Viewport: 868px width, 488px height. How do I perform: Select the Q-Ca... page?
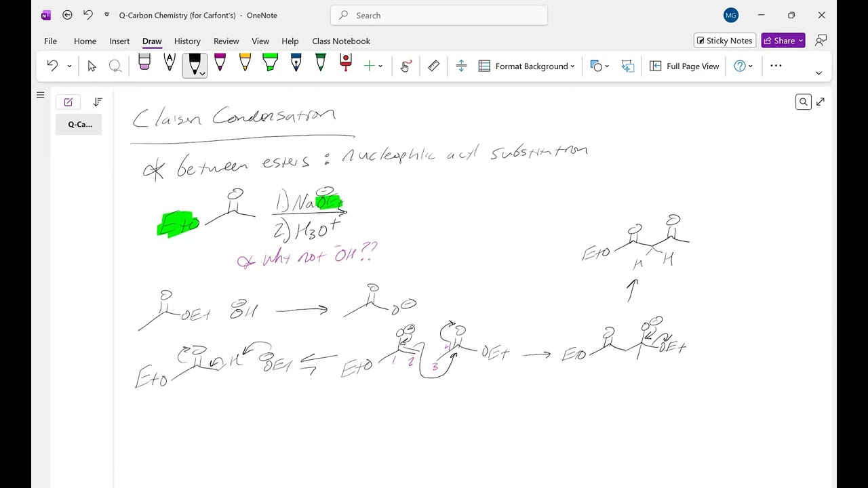(79, 124)
